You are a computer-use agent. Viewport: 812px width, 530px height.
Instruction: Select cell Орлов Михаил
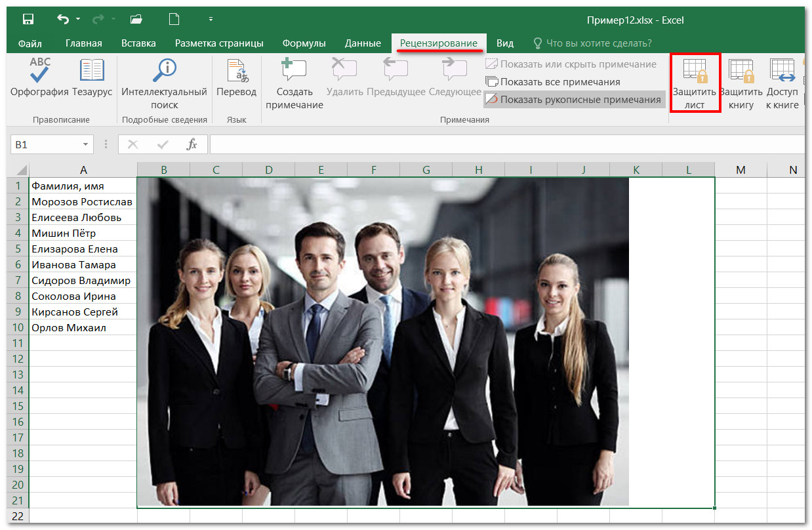[83, 327]
